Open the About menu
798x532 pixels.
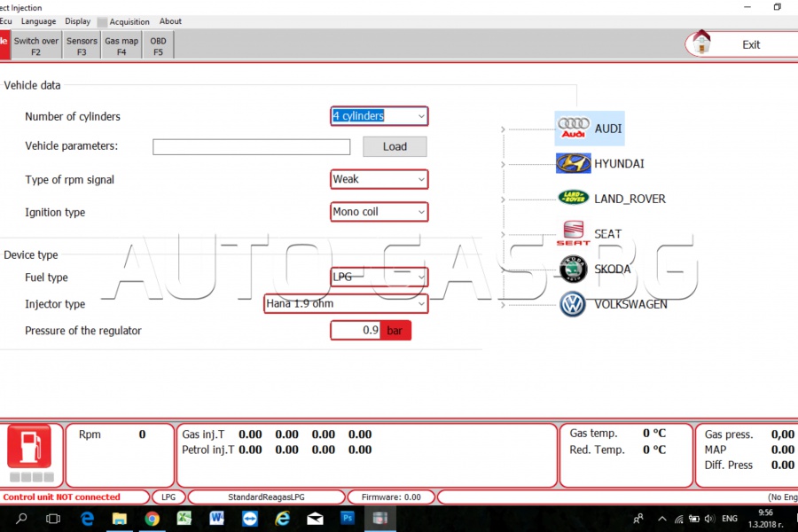[x=170, y=21]
